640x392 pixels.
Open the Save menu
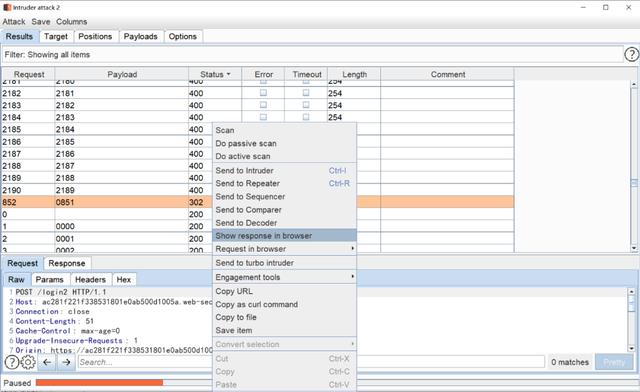click(41, 22)
